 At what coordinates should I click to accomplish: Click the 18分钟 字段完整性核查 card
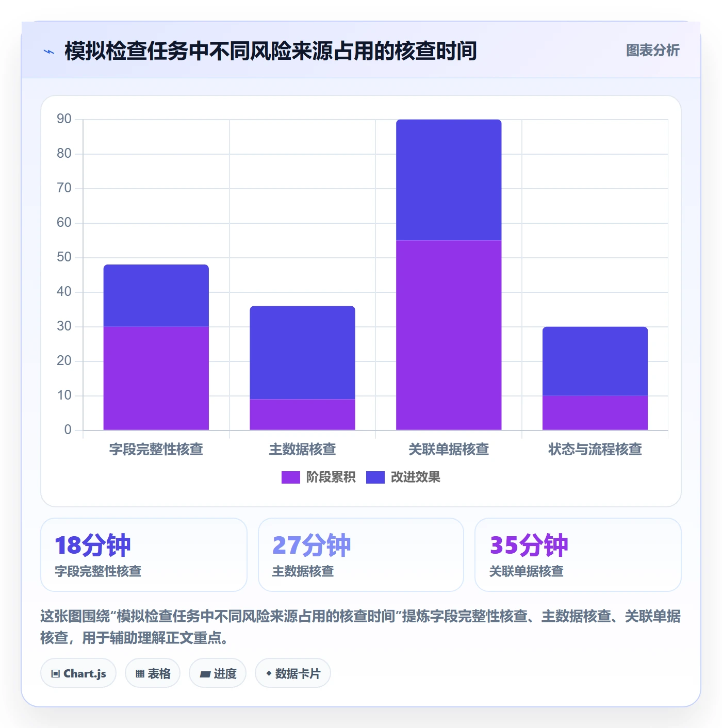click(x=144, y=555)
